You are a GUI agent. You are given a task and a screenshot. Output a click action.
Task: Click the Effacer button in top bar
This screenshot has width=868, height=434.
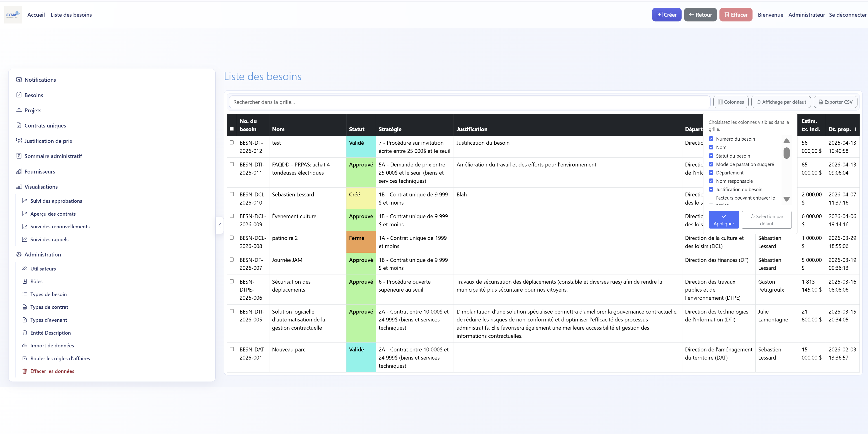coord(736,14)
